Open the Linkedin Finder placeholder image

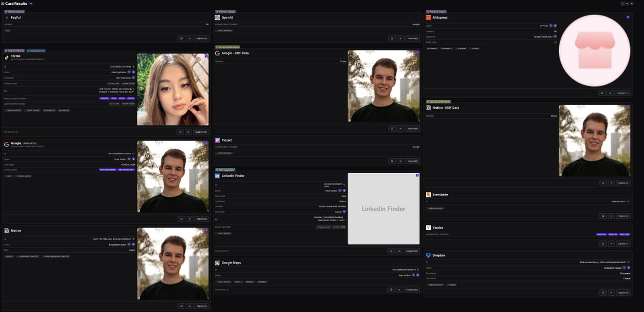click(383, 209)
